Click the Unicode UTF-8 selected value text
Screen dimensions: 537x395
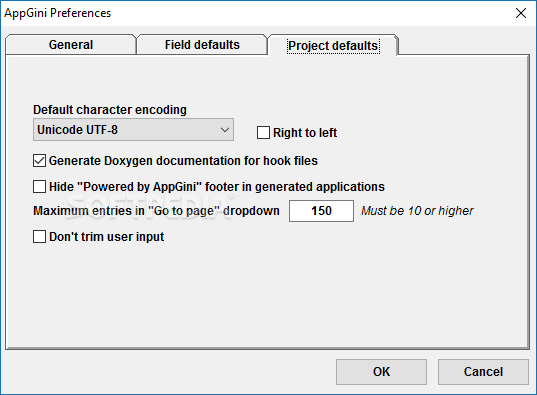point(77,130)
